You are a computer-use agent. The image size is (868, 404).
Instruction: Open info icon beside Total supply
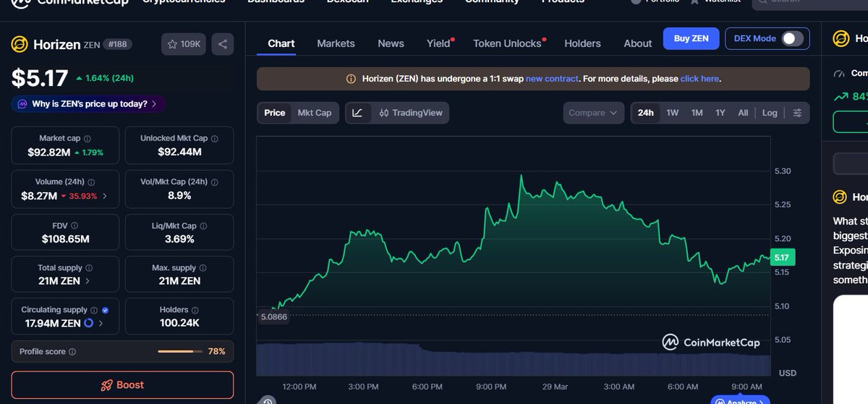(x=89, y=268)
